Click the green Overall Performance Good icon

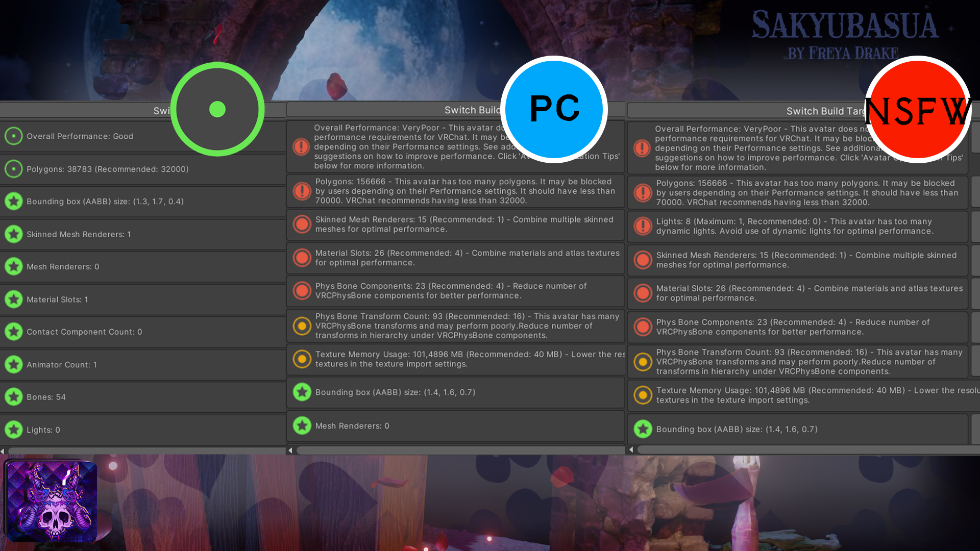click(x=14, y=136)
